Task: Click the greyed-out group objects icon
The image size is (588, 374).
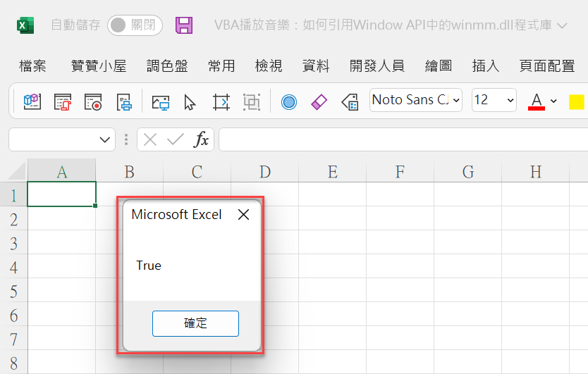Action: tap(251, 102)
